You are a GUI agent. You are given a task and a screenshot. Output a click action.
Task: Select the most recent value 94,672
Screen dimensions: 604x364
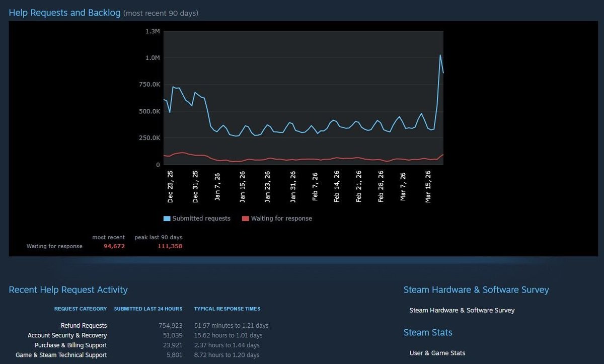click(x=114, y=246)
